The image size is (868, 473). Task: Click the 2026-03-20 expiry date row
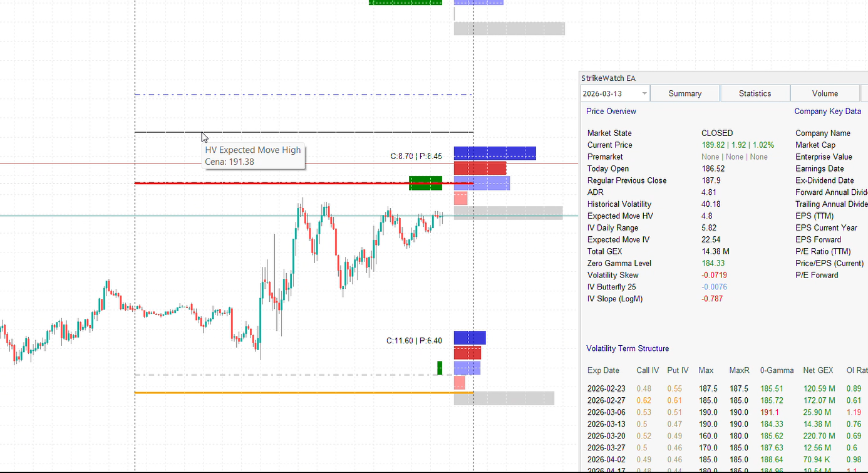click(606, 436)
